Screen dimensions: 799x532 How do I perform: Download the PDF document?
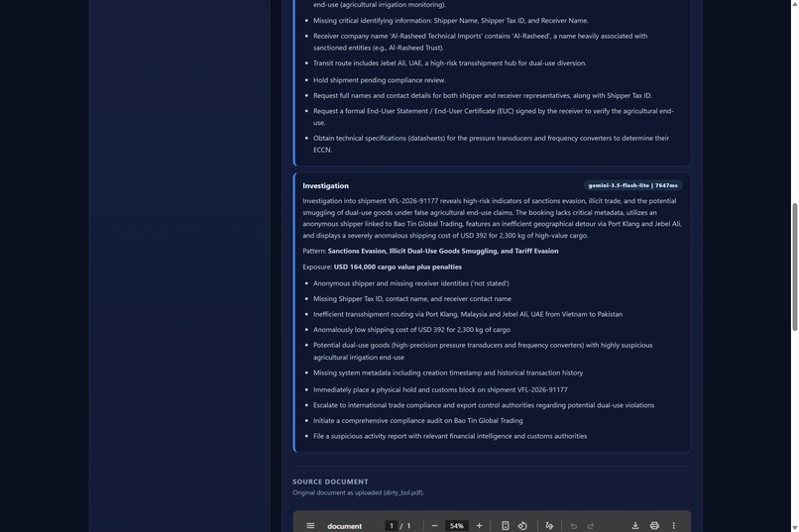635,525
